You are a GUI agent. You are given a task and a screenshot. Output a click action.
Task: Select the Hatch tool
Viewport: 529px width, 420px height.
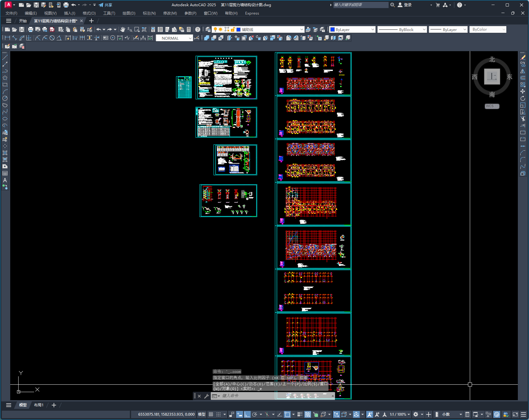pyautogui.click(x=5, y=153)
